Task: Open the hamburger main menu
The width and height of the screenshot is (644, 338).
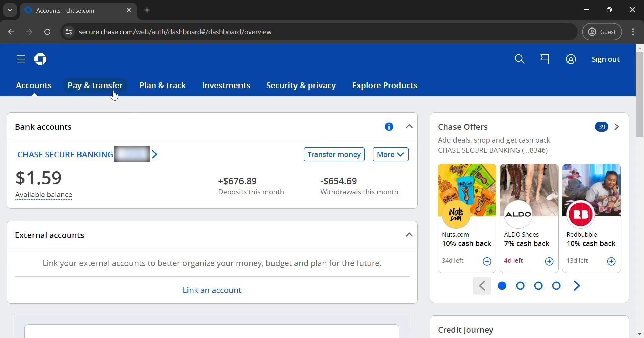Action: [21, 59]
